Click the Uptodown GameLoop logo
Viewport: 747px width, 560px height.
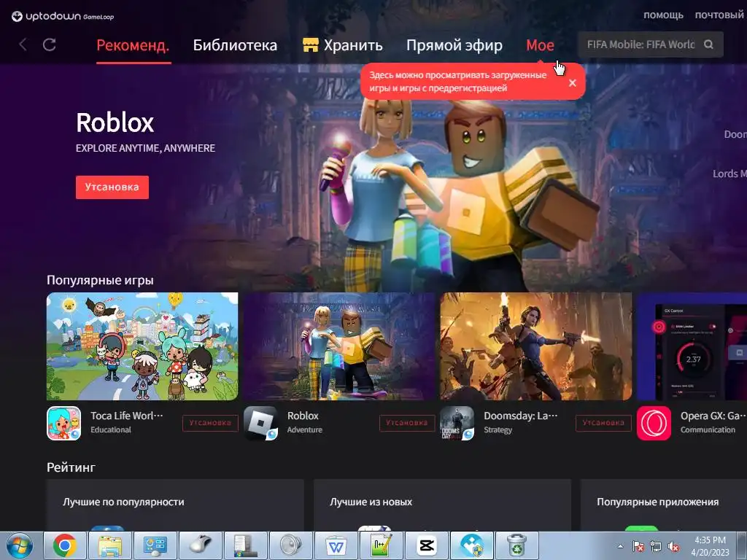[x=63, y=17]
